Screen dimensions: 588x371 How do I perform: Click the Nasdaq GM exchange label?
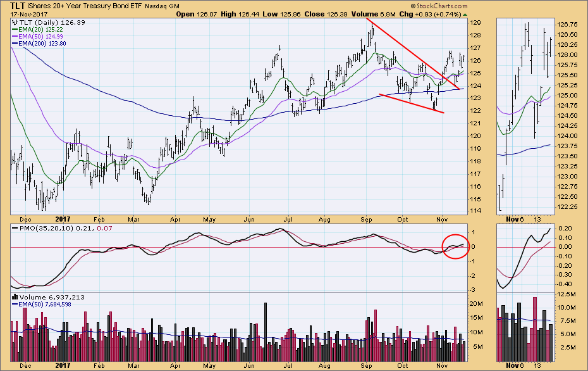[163, 6]
